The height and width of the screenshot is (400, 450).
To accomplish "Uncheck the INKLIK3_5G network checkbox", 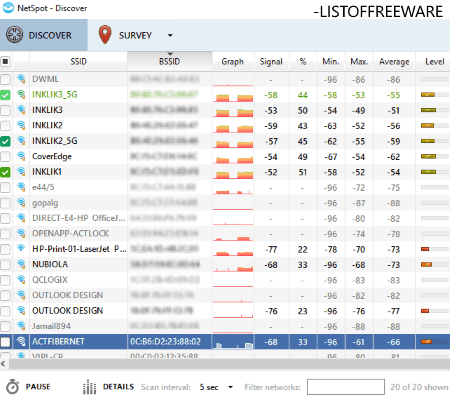I will (5, 95).
